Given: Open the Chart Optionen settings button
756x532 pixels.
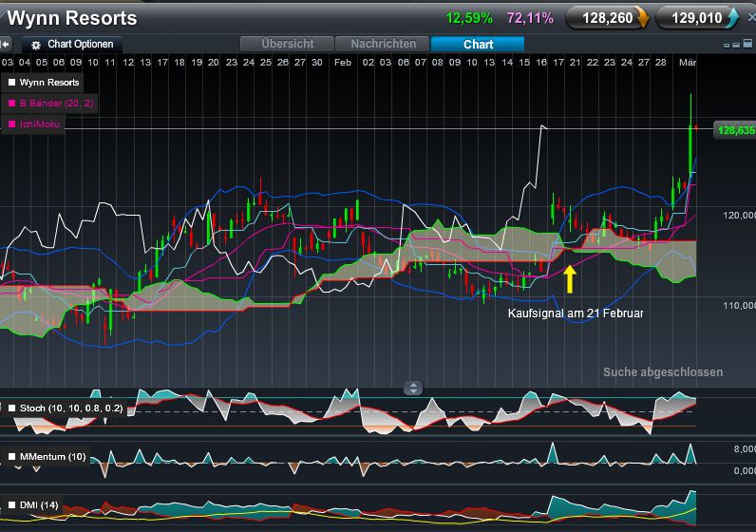Looking at the screenshot, I should point(72,45).
